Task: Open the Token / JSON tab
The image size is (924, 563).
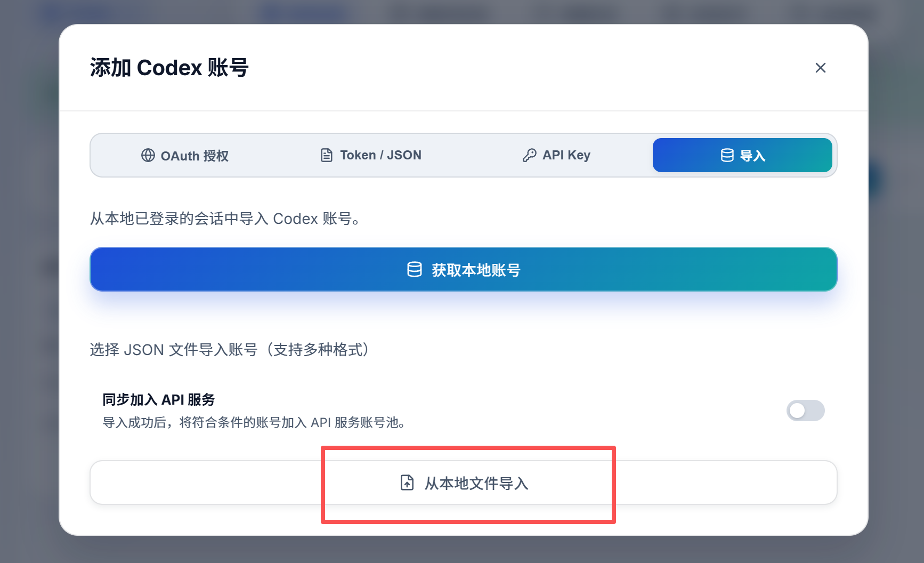Action: [371, 155]
